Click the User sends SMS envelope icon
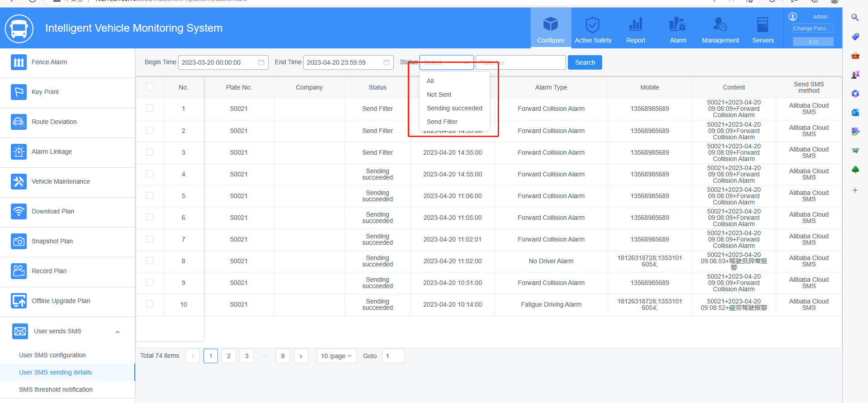This screenshot has height=403, width=868. click(x=20, y=332)
